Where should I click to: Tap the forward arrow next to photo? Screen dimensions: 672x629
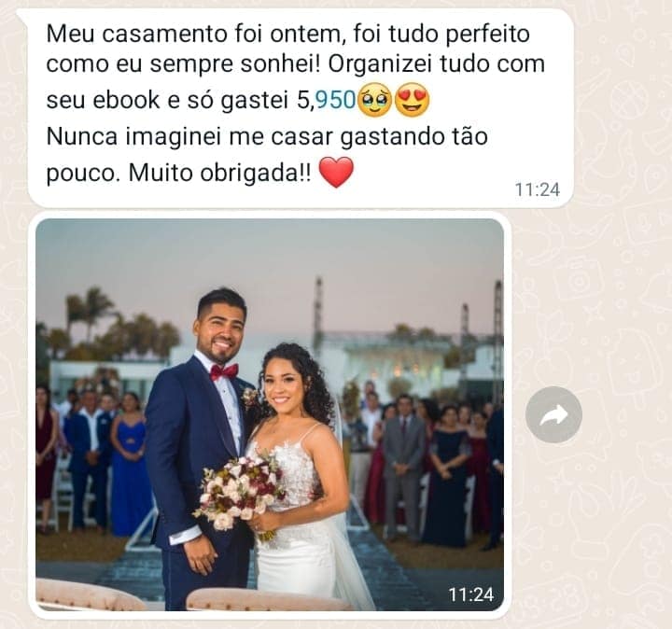point(553,414)
